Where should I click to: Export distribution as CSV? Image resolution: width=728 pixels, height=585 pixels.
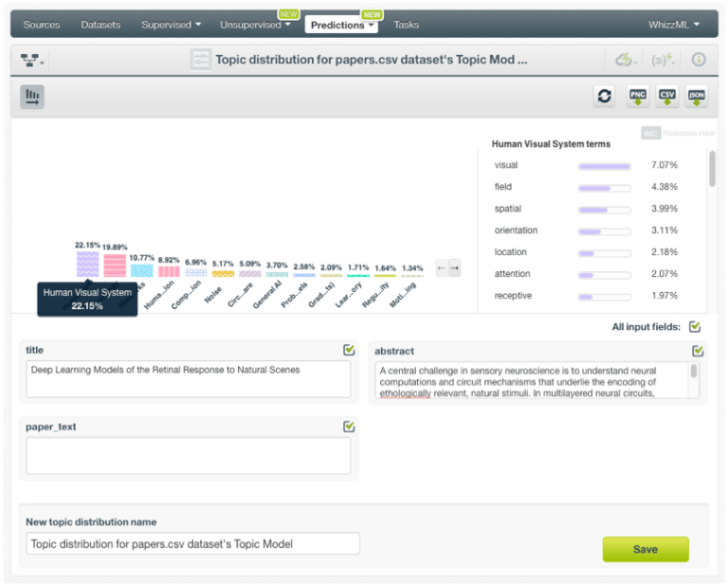pyautogui.click(x=666, y=96)
